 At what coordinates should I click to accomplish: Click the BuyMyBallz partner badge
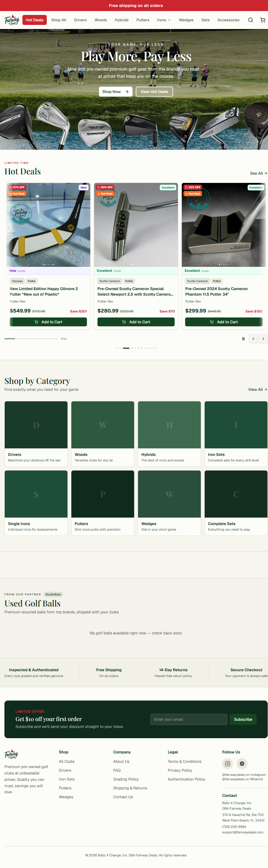[x=53, y=594]
